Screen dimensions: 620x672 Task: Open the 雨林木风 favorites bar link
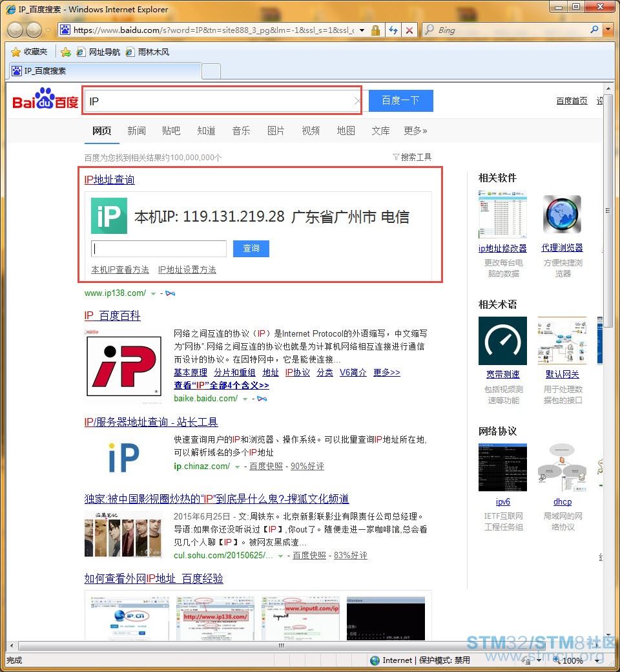pos(147,52)
